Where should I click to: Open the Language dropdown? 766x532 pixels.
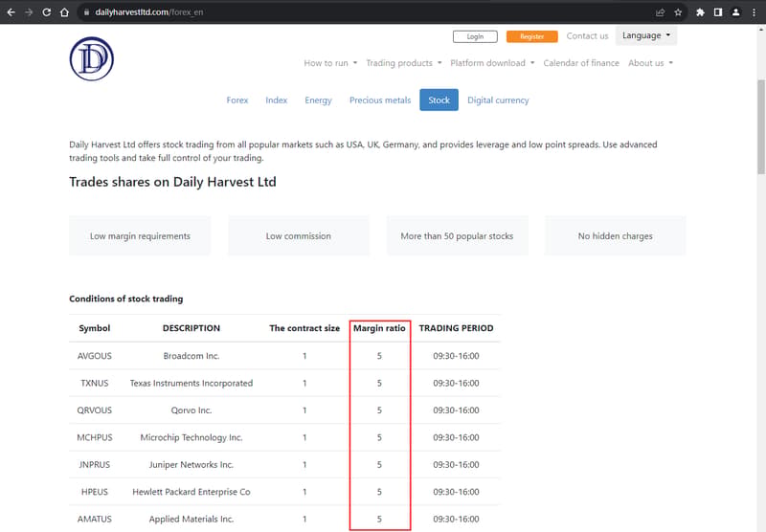[645, 35]
